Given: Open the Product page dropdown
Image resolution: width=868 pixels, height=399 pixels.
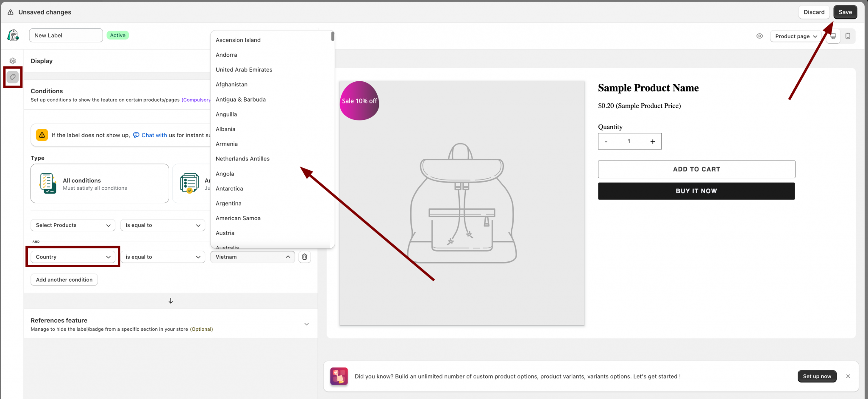Looking at the screenshot, I should (796, 36).
